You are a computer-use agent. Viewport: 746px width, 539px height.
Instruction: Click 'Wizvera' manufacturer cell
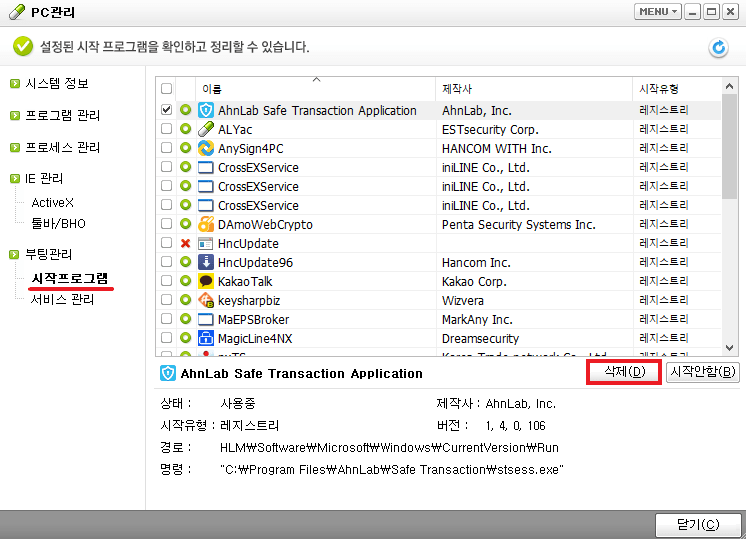click(x=463, y=301)
